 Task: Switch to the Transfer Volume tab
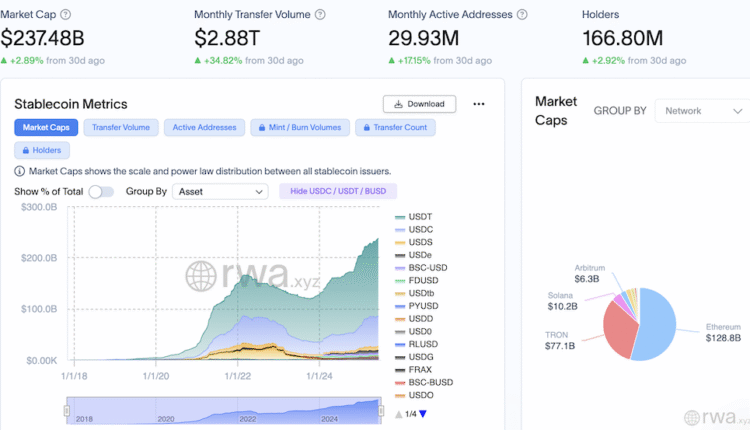click(x=121, y=128)
